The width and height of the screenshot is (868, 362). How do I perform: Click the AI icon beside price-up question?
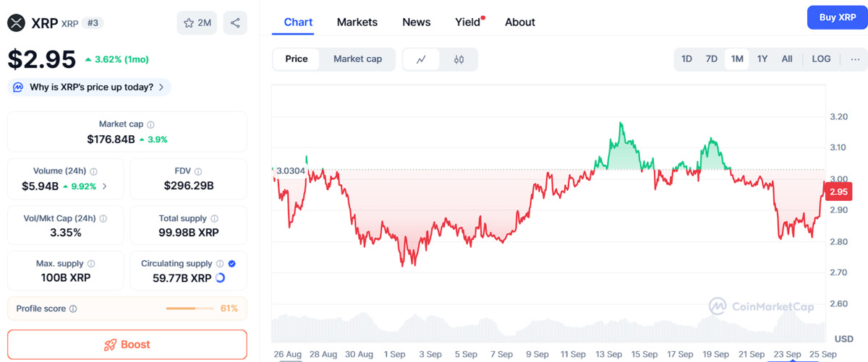(x=19, y=87)
